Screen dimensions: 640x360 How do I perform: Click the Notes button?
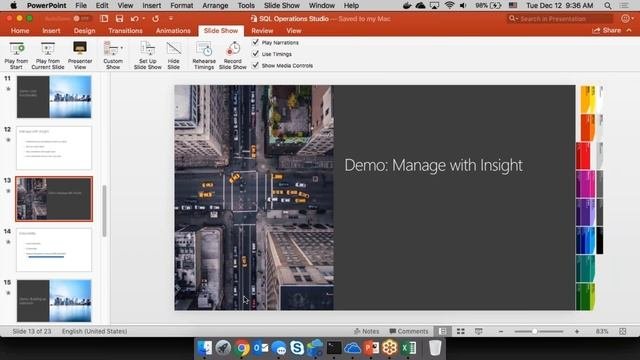tap(366, 331)
